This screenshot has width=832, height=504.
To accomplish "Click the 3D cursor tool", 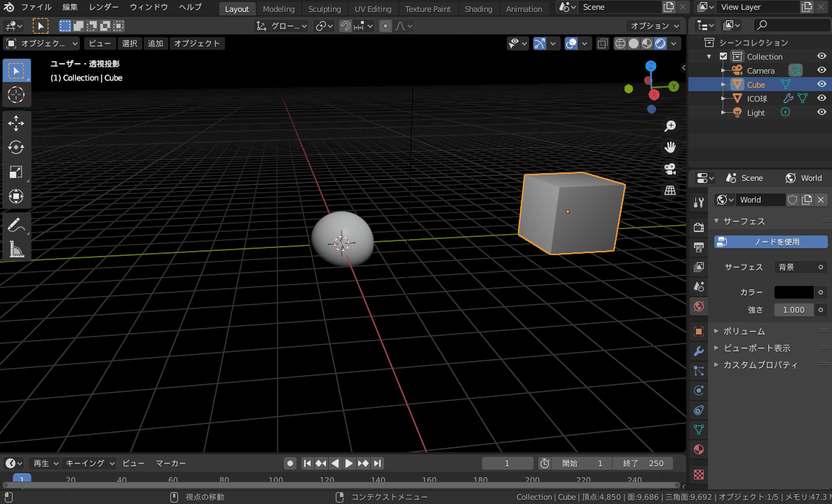I will tap(15, 95).
